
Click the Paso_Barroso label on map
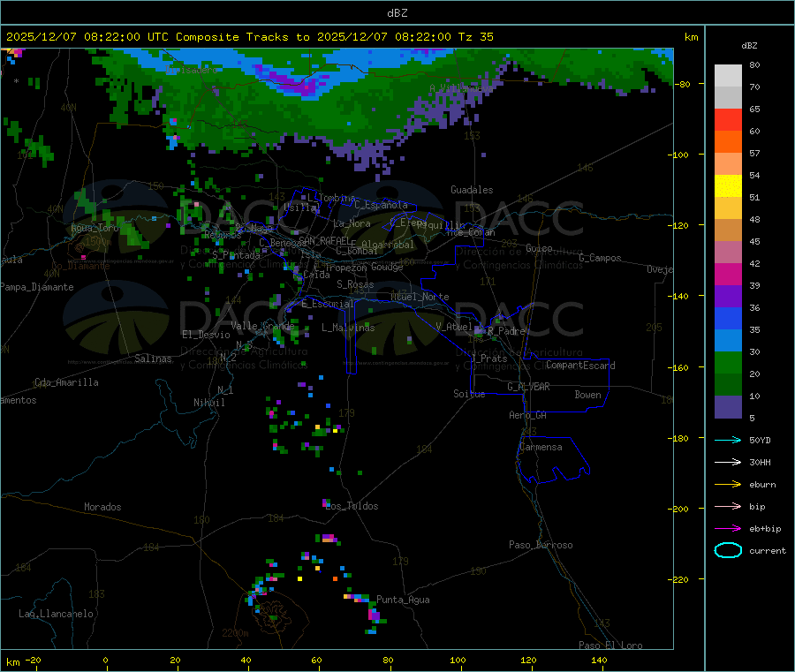(x=541, y=545)
